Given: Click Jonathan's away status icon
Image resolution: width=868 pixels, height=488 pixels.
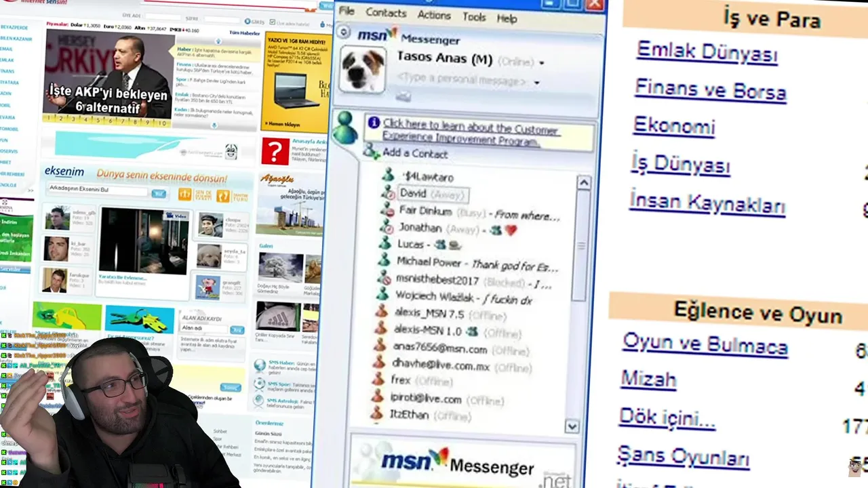Looking at the screenshot, I should 387,227.
